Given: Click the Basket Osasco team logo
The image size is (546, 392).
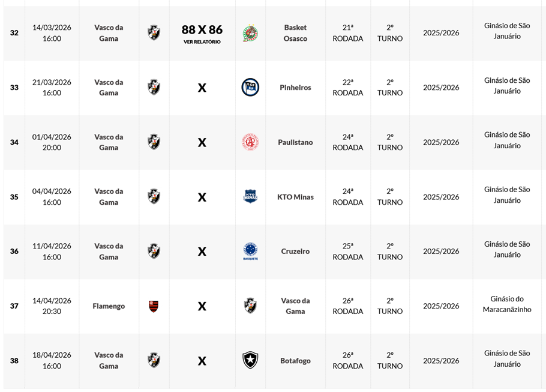Looking at the screenshot, I should (x=250, y=33).
